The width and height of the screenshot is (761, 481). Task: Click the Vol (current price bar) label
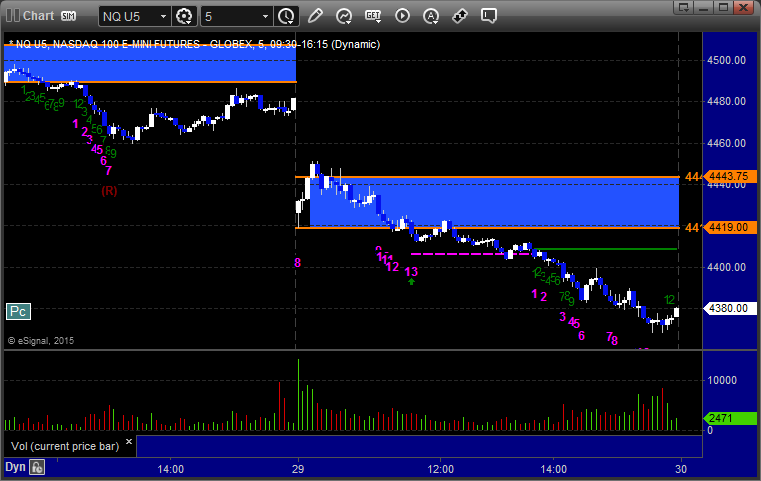coord(65,446)
